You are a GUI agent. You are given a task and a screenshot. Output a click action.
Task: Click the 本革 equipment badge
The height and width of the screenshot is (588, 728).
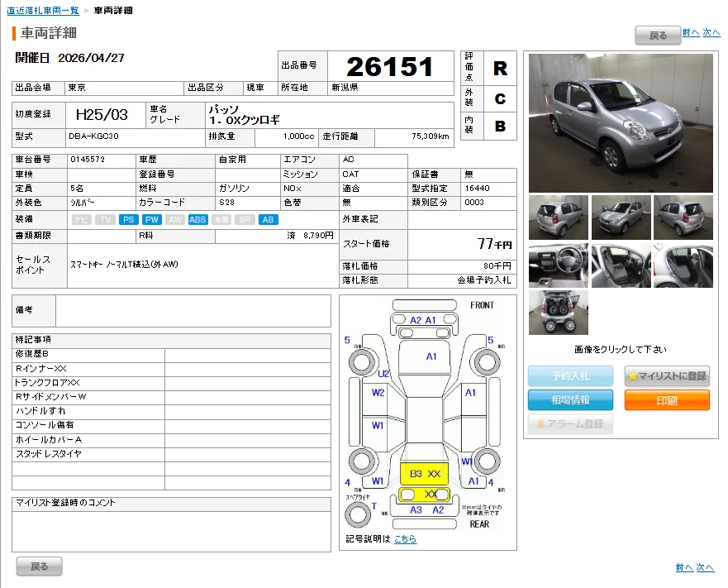coord(221,220)
